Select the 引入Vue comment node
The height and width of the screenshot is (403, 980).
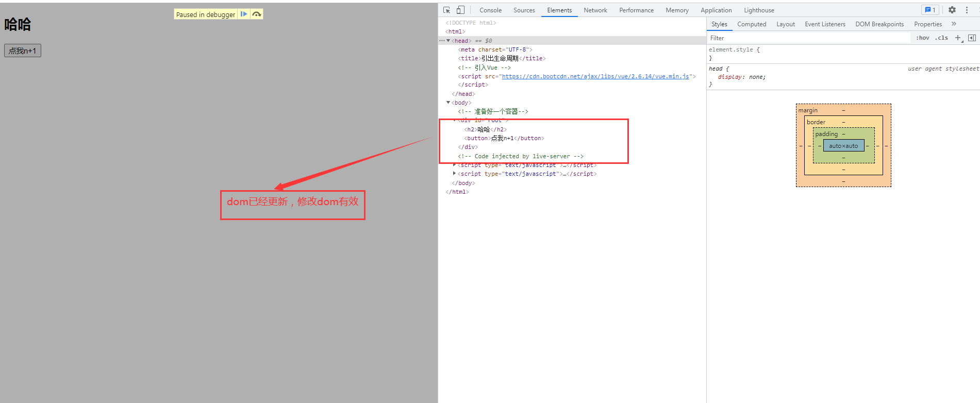click(x=484, y=68)
